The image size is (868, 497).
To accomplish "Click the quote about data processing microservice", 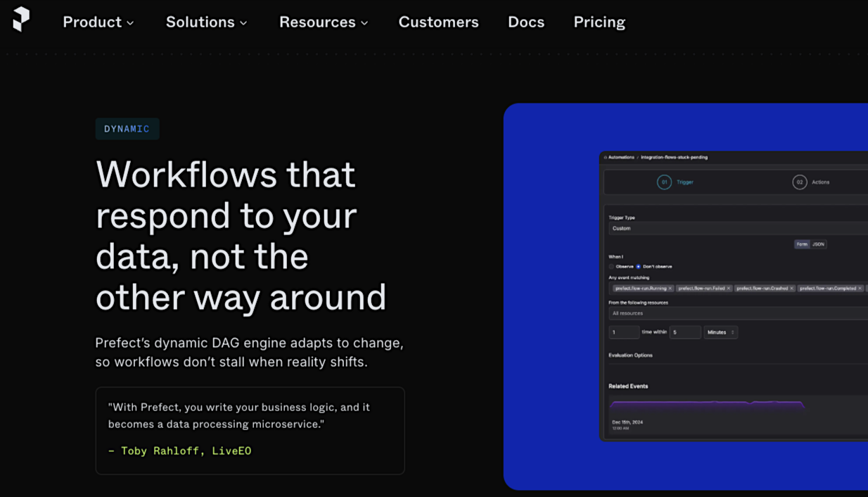I will 239,415.
